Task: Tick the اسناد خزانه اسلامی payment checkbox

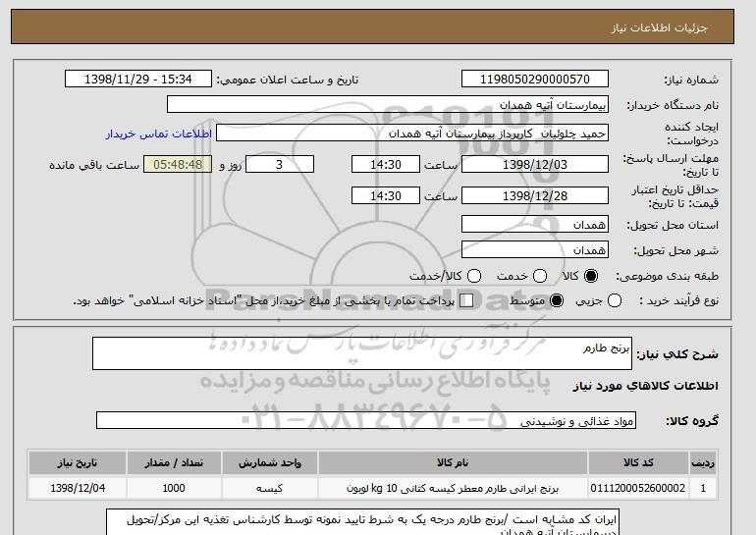Action: click(466, 300)
